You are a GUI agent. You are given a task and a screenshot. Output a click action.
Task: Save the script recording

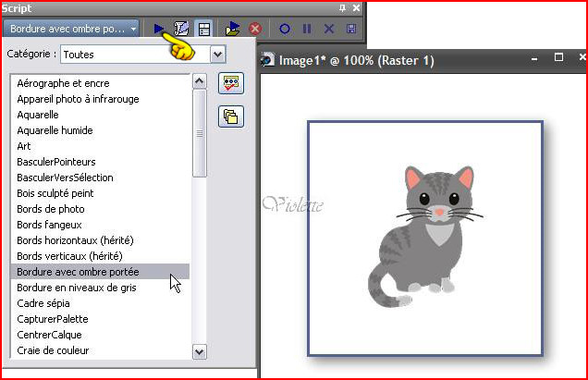pos(351,29)
